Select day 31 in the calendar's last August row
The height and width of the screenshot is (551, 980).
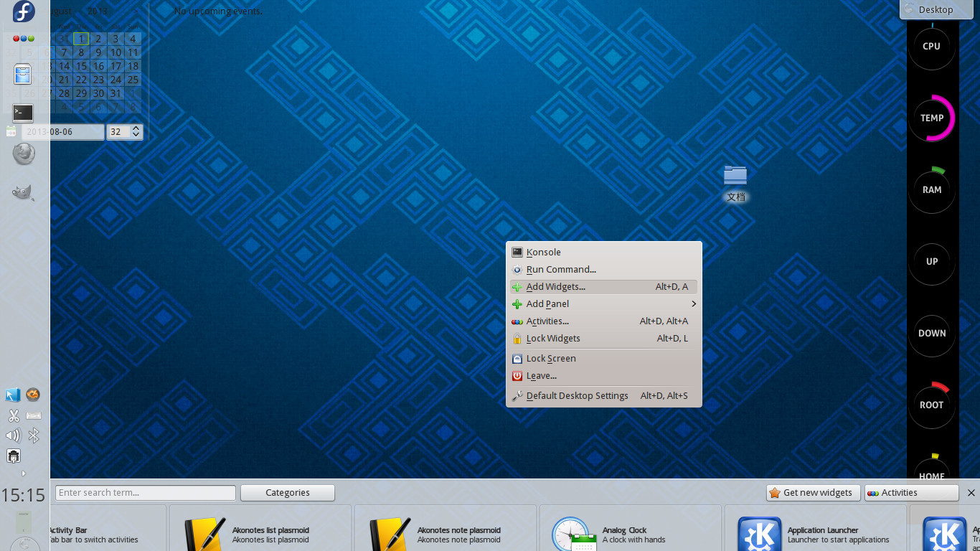tap(116, 93)
